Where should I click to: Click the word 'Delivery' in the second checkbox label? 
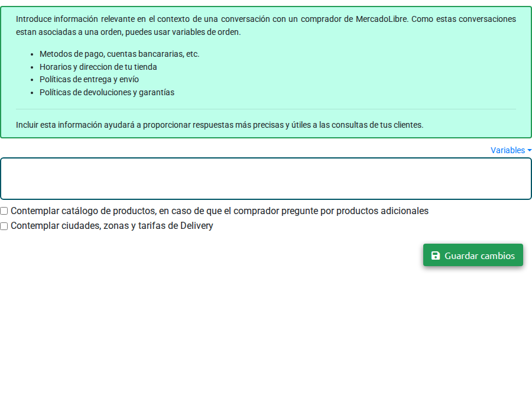[x=196, y=226]
